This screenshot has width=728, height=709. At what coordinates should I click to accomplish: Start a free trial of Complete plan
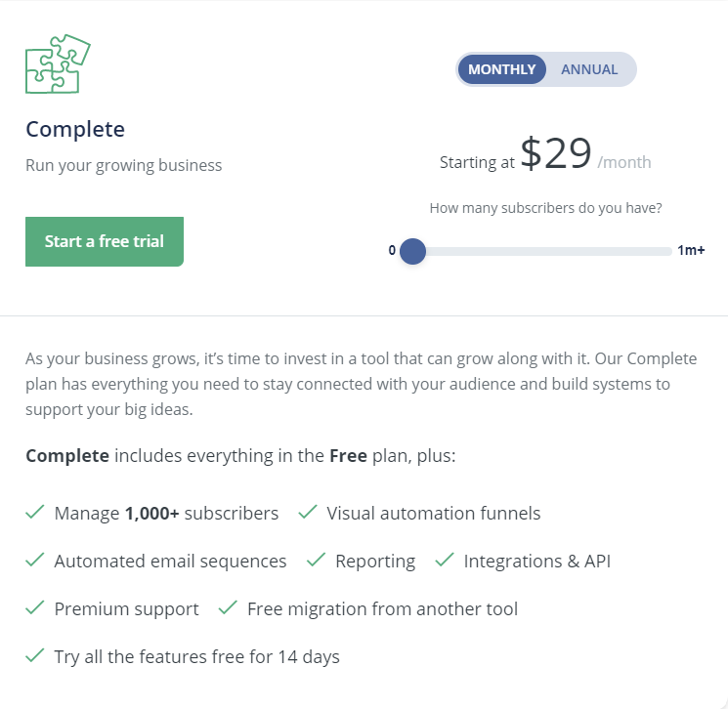click(x=105, y=241)
